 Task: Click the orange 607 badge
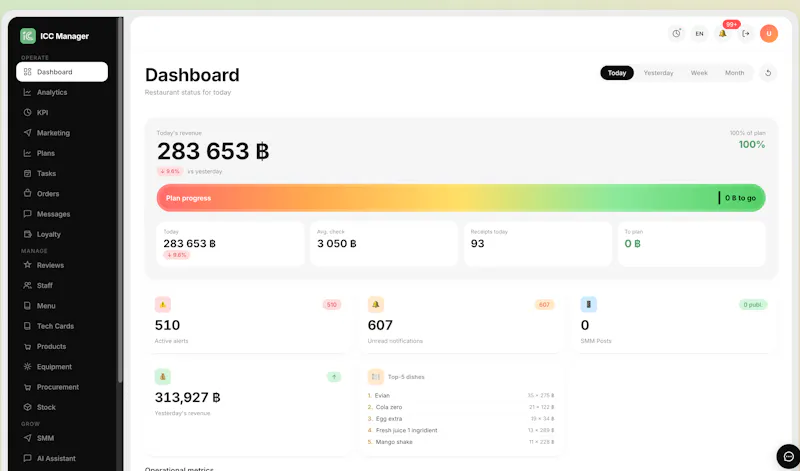pyautogui.click(x=544, y=305)
